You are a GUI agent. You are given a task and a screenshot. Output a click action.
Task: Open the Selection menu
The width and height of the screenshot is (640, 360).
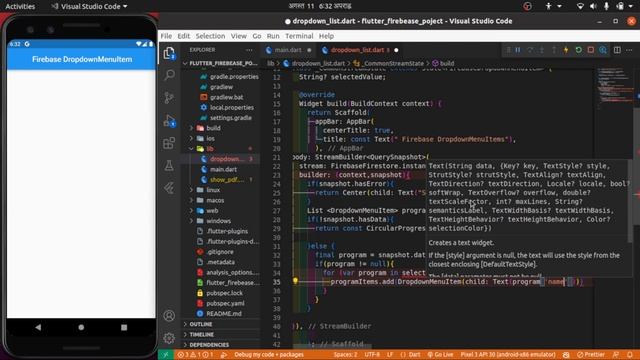pos(210,36)
